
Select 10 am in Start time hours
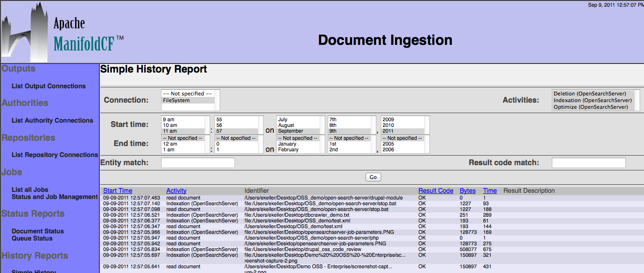170,126
